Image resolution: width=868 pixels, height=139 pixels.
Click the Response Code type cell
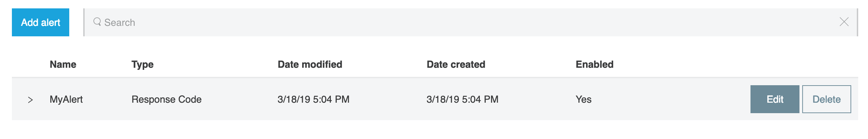pos(166,100)
